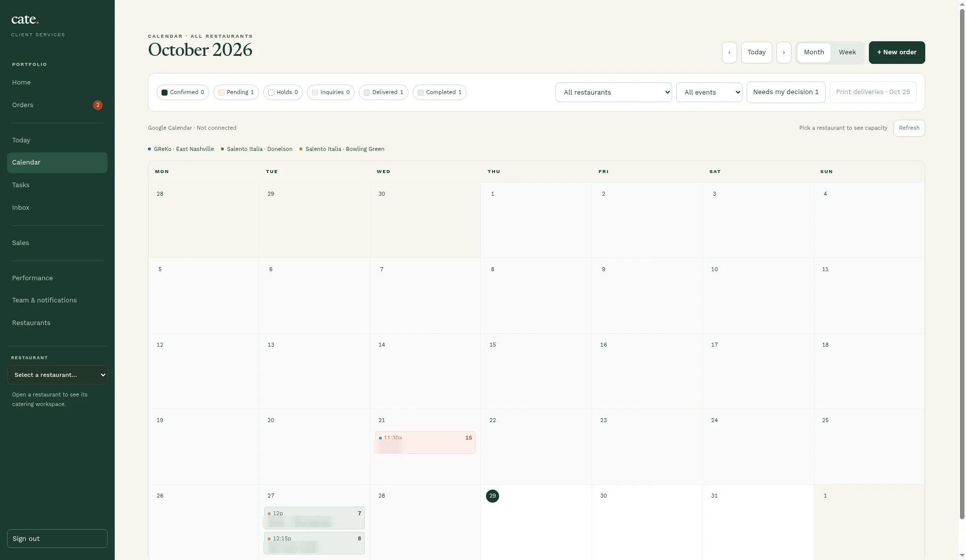Screen dimensions: 966x560
Task: Open the All restaurants dropdown
Action: 613,93
